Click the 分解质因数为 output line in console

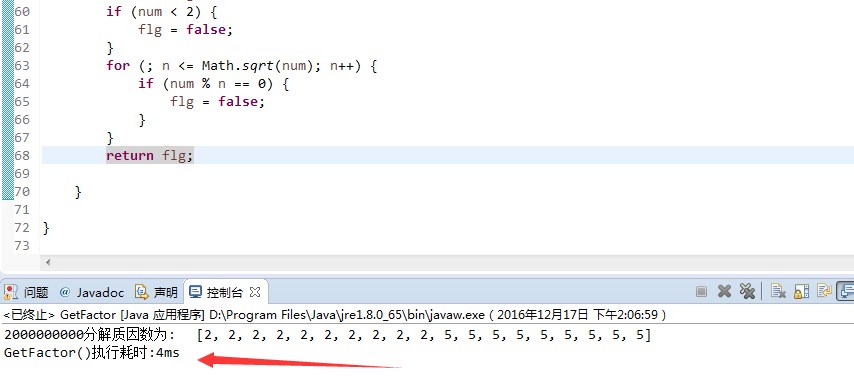[x=327, y=335]
